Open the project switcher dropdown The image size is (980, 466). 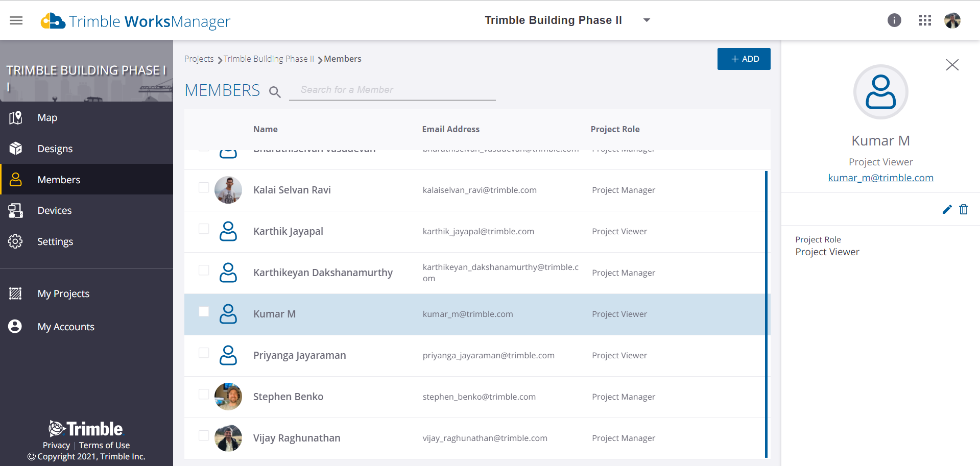click(647, 20)
